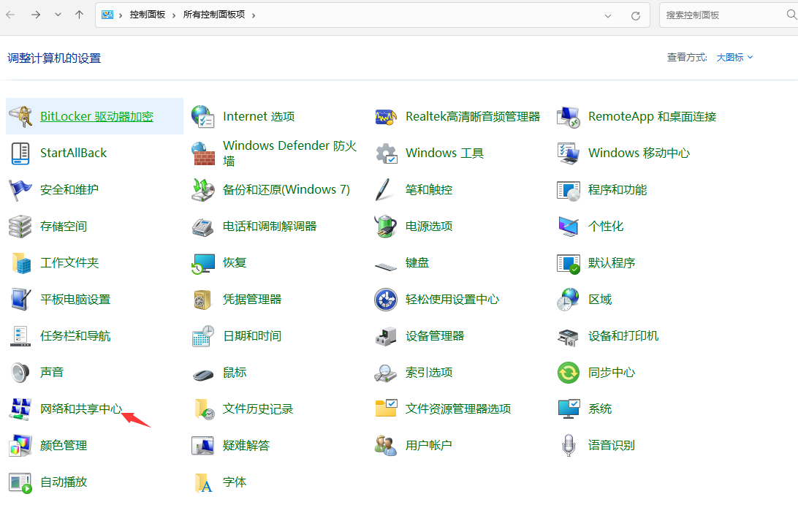Click the 搜索控制面板 search field
798x532 pixels.
pos(723,15)
